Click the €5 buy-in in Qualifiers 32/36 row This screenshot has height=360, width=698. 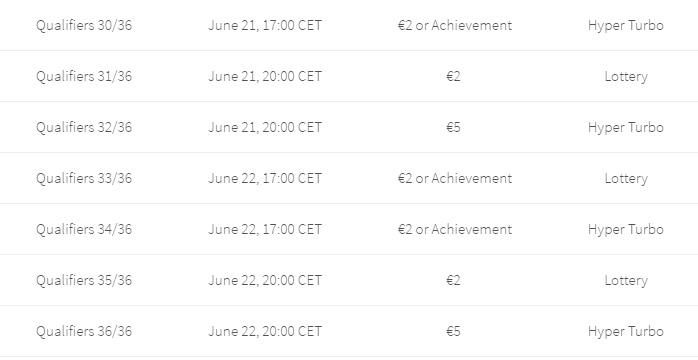[x=453, y=128]
